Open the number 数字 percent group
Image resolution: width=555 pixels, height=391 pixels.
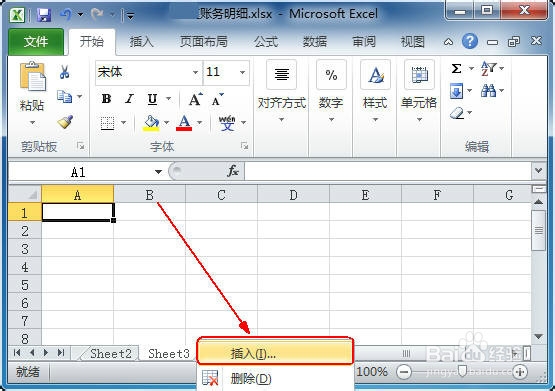coord(331,91)
